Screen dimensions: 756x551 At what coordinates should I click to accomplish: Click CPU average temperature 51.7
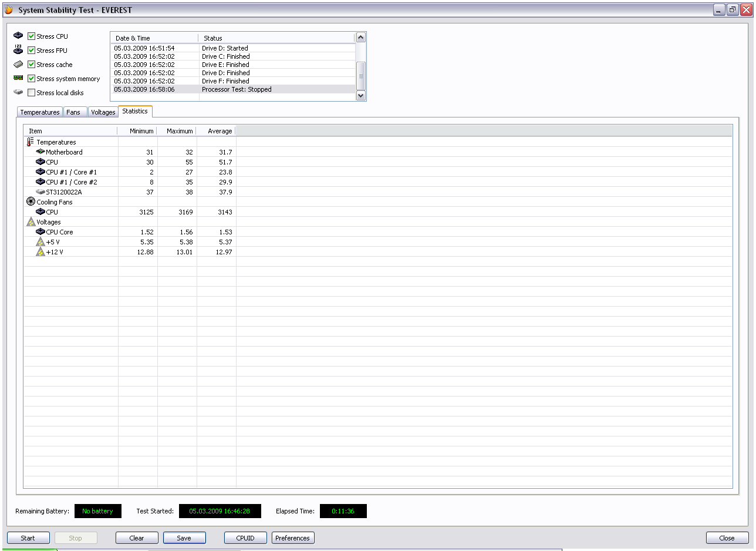225,162
